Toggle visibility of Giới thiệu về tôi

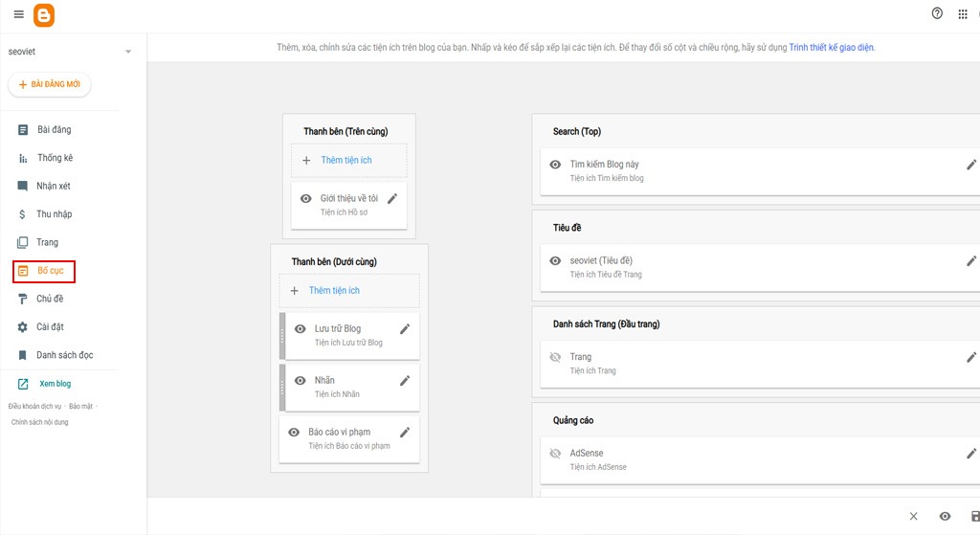tap(305, 199)
